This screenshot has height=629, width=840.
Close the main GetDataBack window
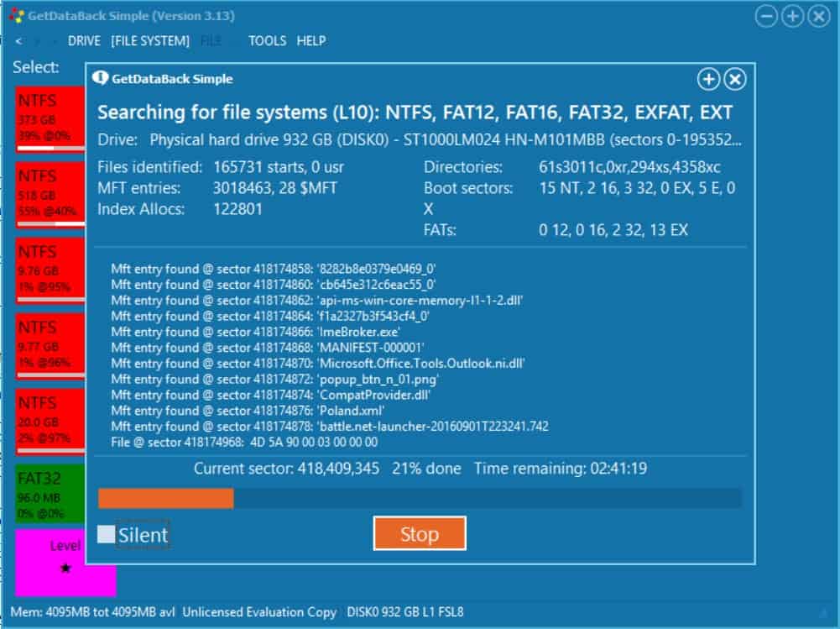coord(819,16)
